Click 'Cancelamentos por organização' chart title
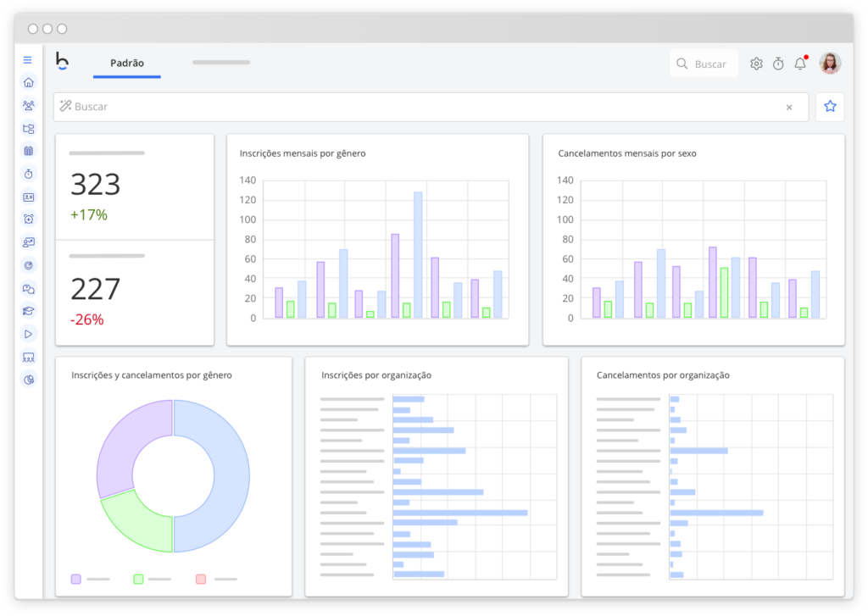This screenshot has width=868, height=616. click(x=663, y=375)
